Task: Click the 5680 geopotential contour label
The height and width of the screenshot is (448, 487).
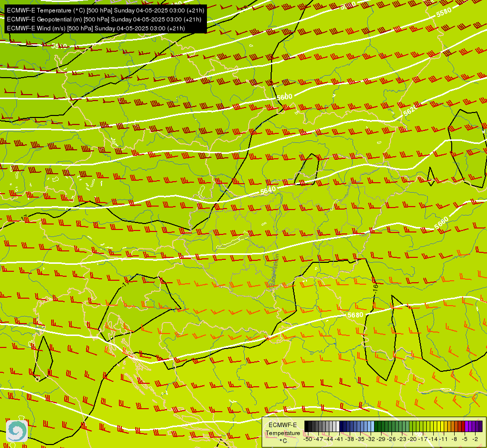Action: tap(355, 315)
